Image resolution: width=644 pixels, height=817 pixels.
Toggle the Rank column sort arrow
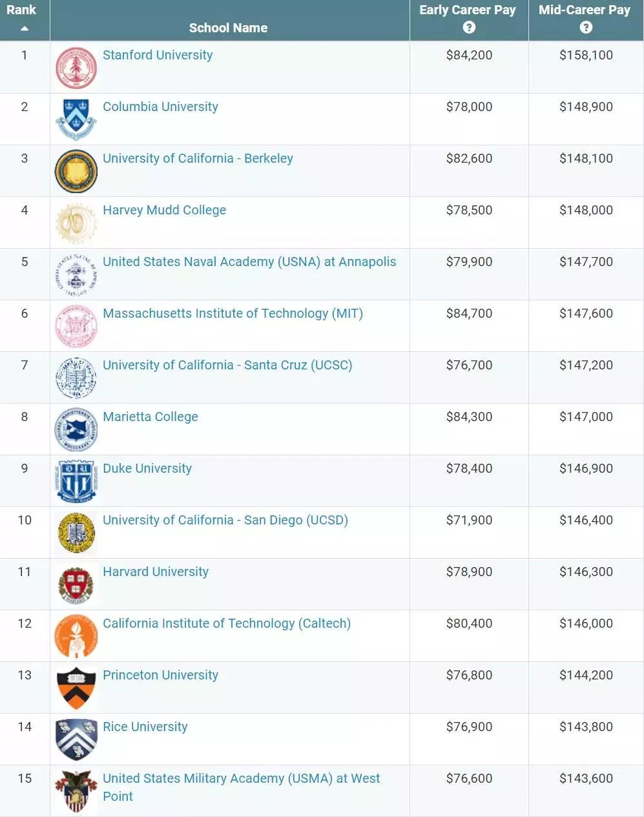point(25,28)
